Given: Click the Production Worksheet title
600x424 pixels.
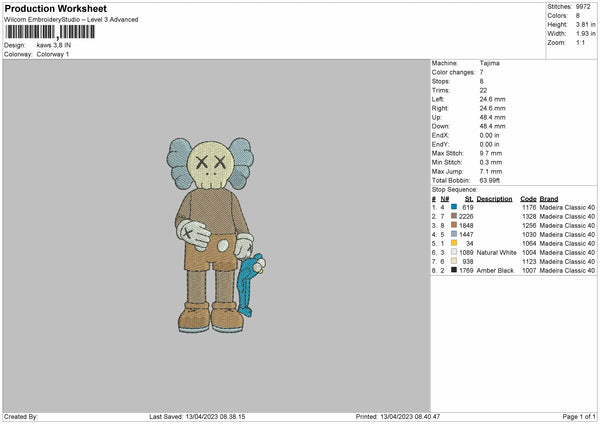Looking at the screenshot, I should coord(55,8).
